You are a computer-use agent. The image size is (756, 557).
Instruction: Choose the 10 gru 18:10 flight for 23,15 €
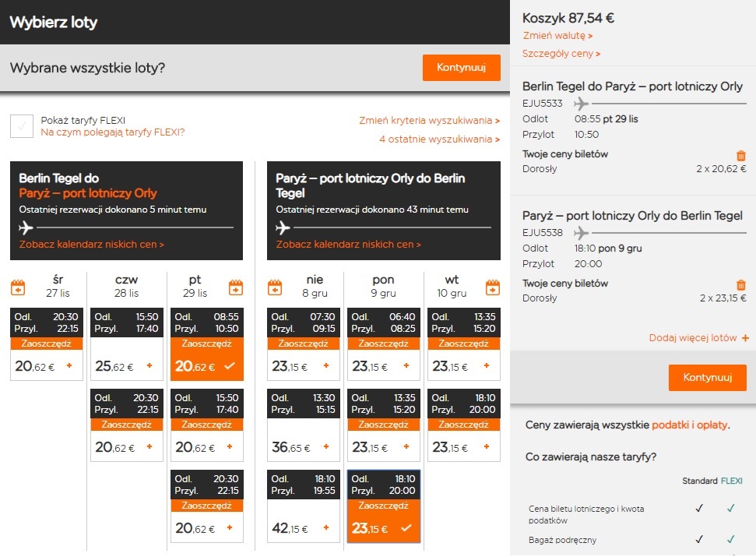(464, 425)
